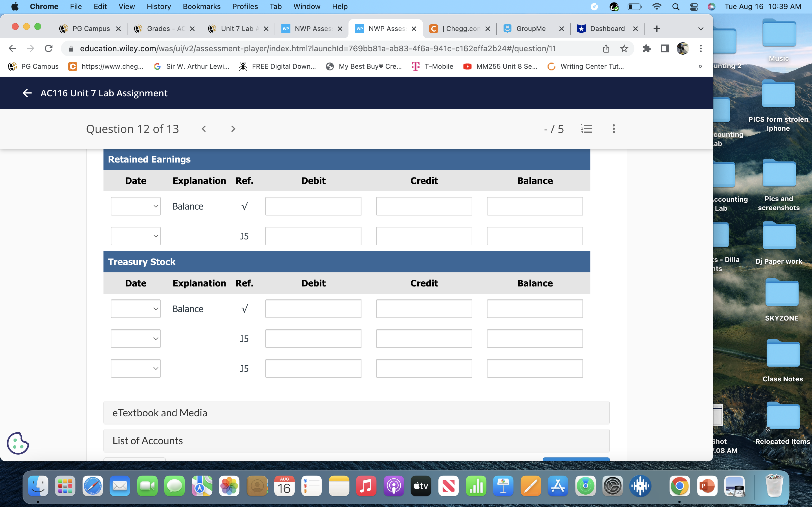Go to the next question using the right chevron
812x507 pixels.
point(233,129)
